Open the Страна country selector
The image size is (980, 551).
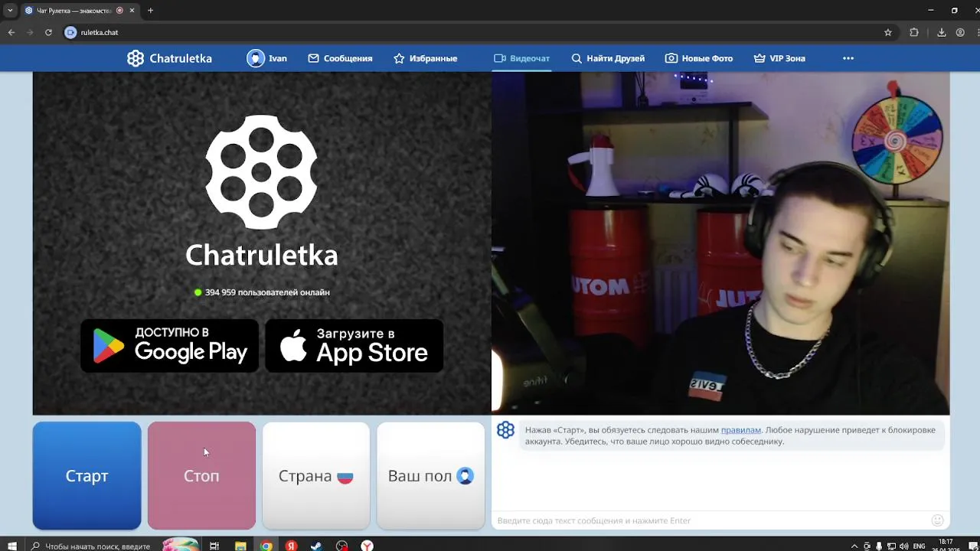316,476
